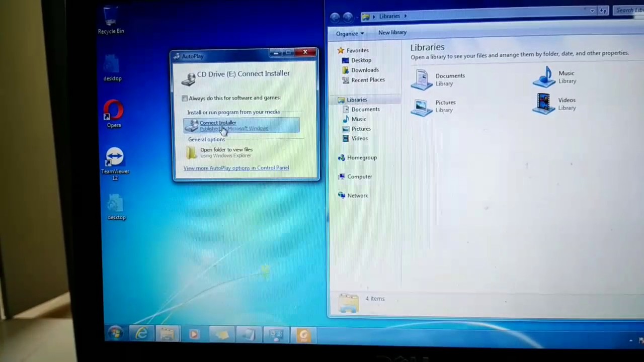Open 'View more AutoPlay options in Control Panel' link

[x=236, y=168]
